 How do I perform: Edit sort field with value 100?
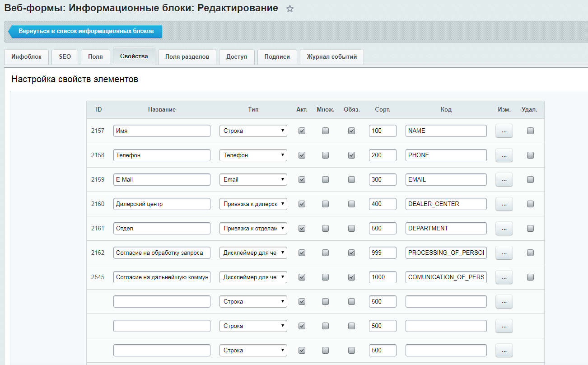pos(383,131)
